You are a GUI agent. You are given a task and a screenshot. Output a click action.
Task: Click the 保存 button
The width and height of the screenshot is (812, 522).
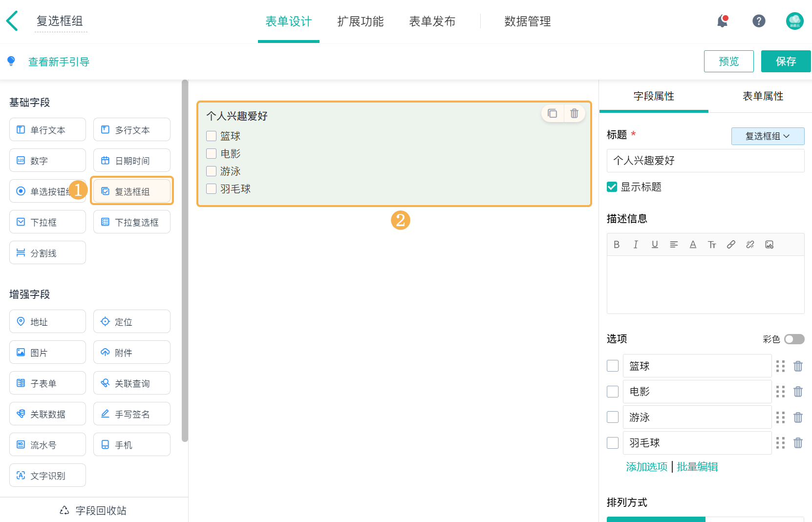pyautogui.click(x=786, y=62)
